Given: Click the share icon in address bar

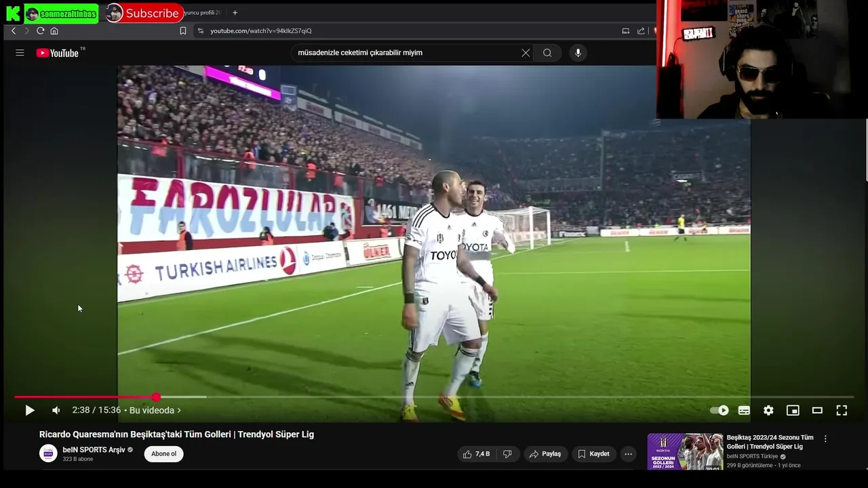Looking at the screenshot, I should click(641, 30).
